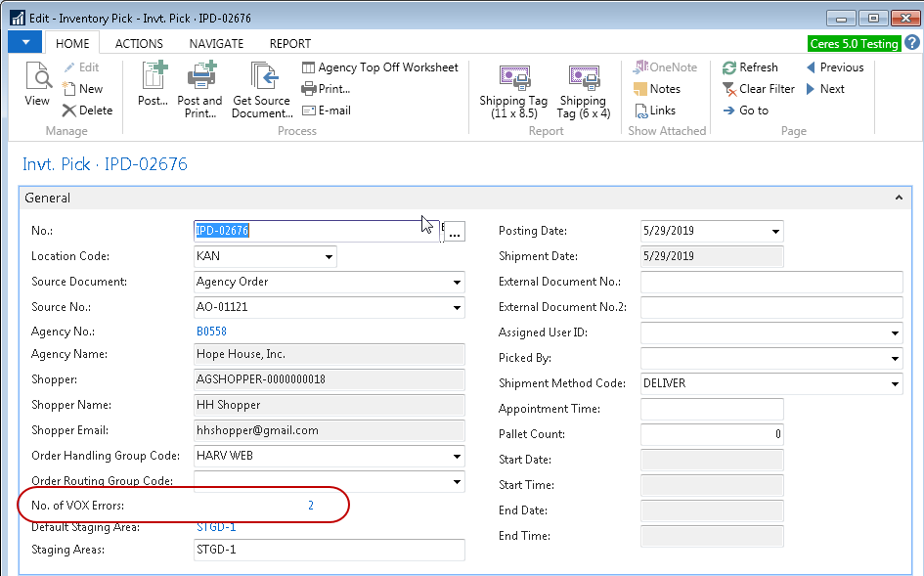Collapse the General section
The height and width of the screenshot is (576, 924).
click(898, 198)
